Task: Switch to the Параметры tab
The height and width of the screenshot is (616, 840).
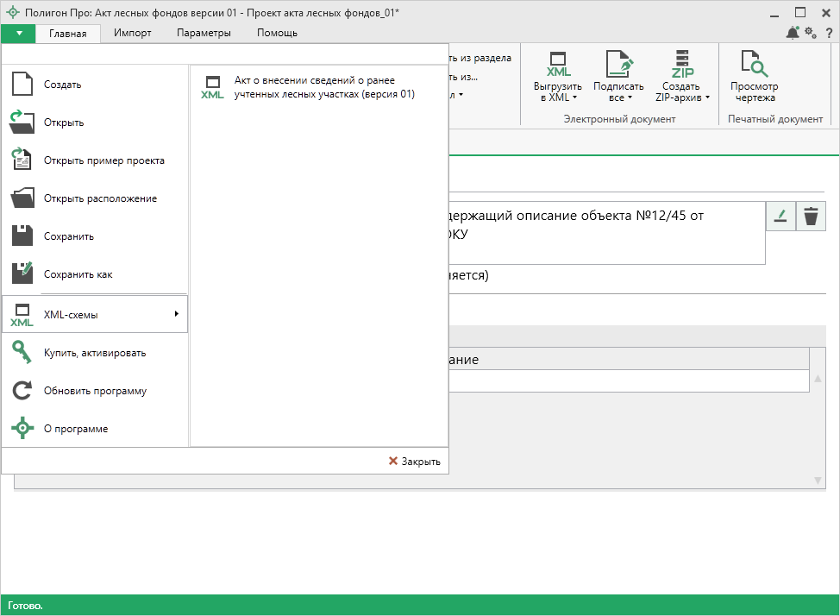Action: [x=204, y=33]
